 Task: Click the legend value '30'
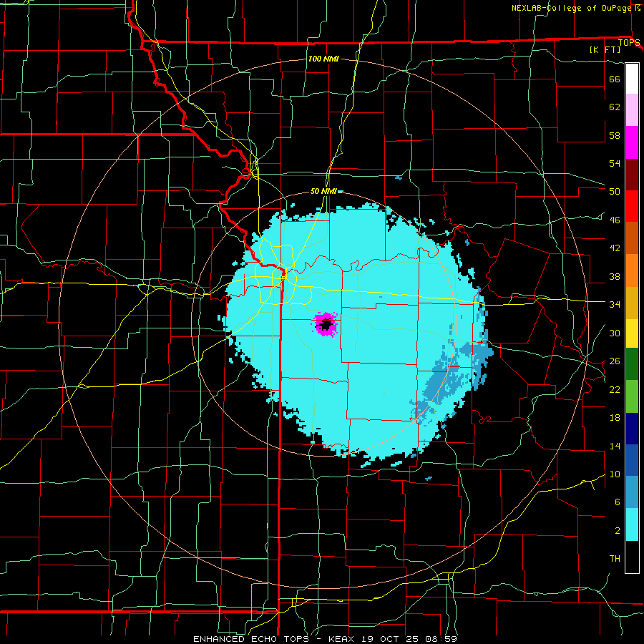(x=615, y=333)
